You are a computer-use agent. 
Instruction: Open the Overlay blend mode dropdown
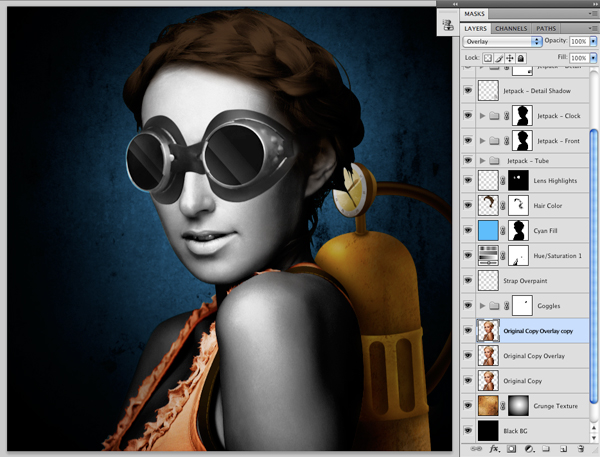tap(502, 41)
